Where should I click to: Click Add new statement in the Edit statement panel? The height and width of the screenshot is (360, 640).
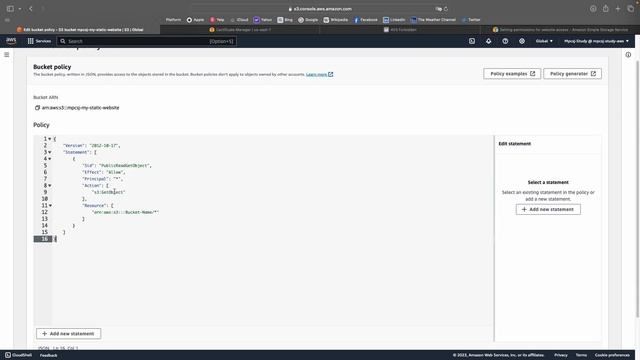click(548, 209)
